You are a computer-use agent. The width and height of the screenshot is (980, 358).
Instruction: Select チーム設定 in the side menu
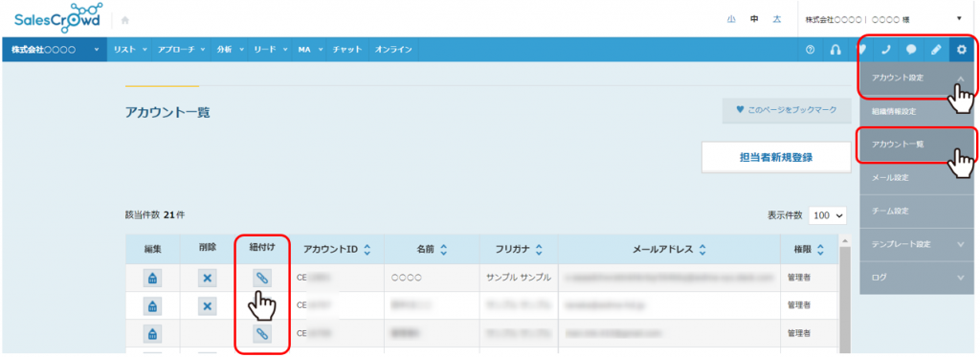click(916, 211)
